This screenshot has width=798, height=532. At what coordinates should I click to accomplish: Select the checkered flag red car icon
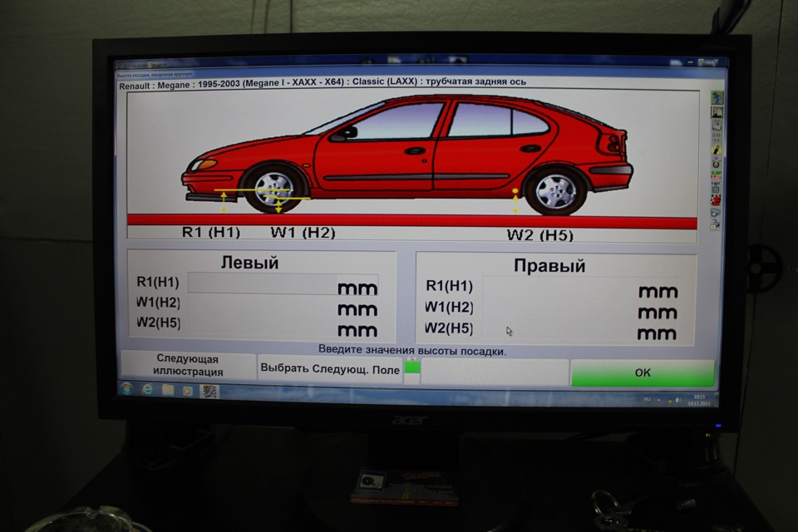(716, 200)
